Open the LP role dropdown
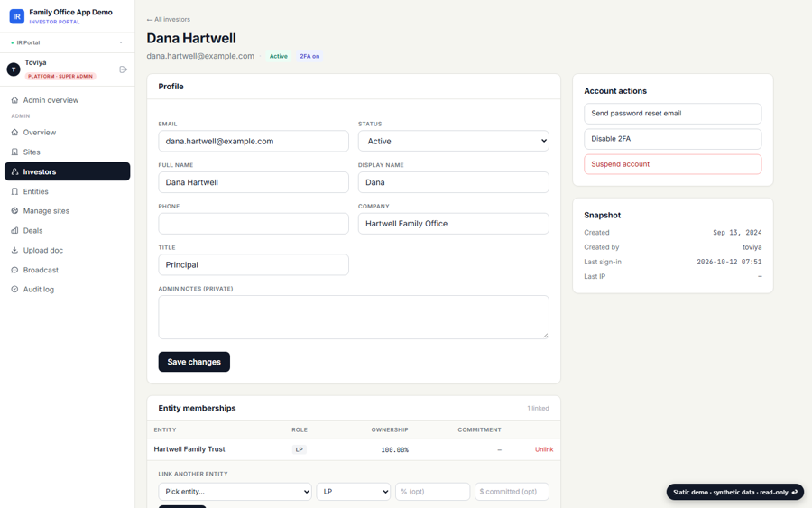Viewport: 812px width, 508px height. pos(353,492)
